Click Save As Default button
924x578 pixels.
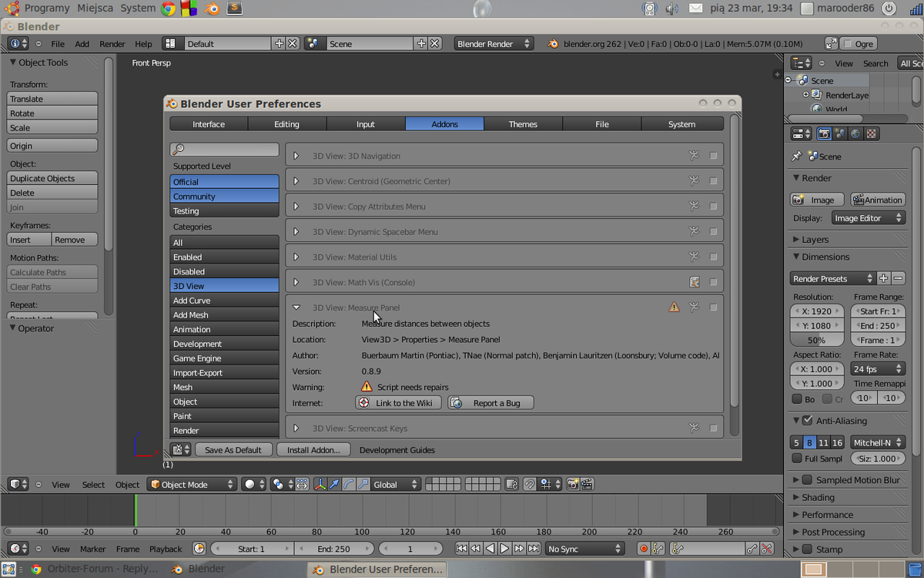coord(233,449)
